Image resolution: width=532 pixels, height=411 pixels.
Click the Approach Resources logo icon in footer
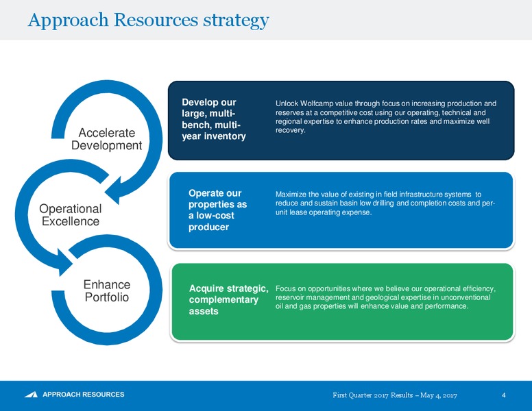click(32, 395)
